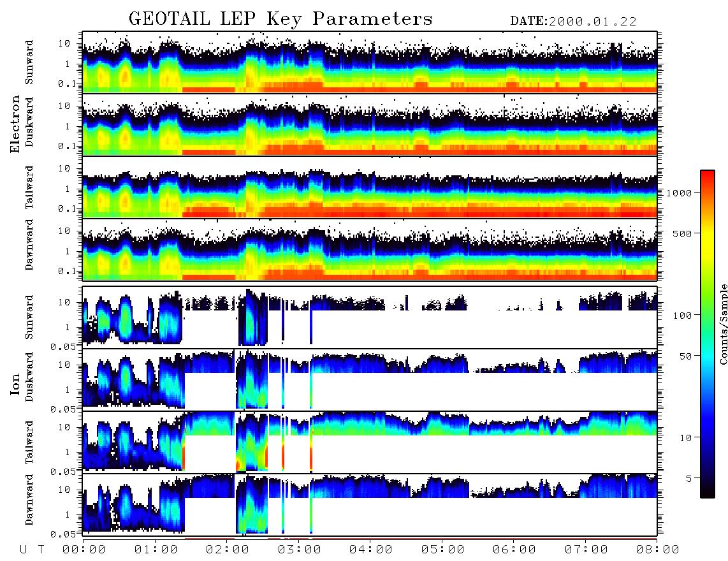Click the "500" colorbar tick label
Viewport: 728px width, 561px height.
[x=682, y=233]
